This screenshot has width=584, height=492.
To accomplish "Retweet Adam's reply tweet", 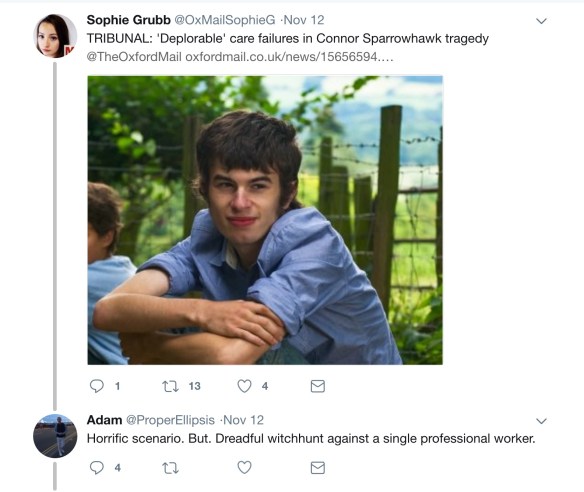I will tap(171, 468).
